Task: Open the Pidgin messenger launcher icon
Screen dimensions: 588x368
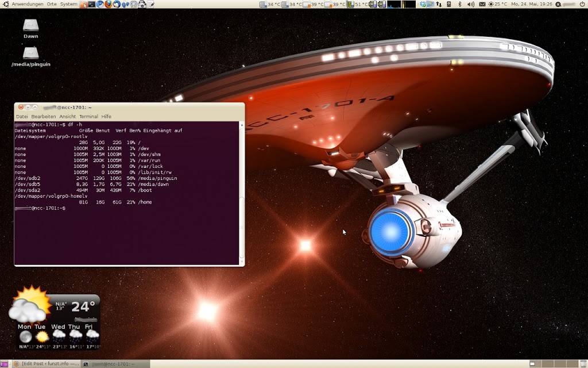Action: (125, 4)
